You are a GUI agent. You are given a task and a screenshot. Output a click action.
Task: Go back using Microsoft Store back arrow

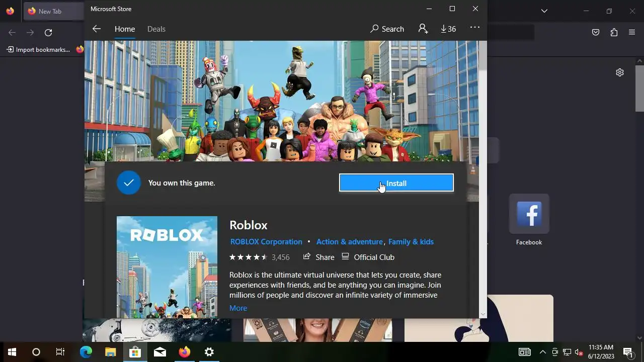pyautogui.click(x=97, y=29)
